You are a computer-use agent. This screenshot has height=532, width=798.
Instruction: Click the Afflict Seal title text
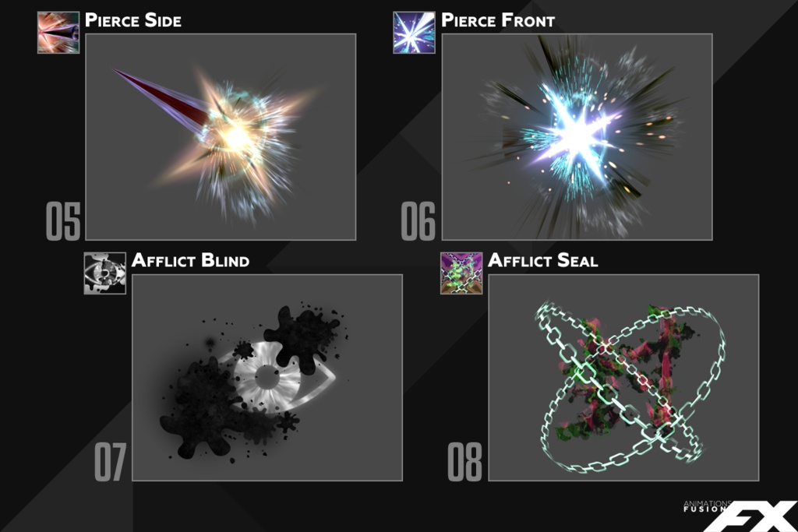(x=542, y=260)
